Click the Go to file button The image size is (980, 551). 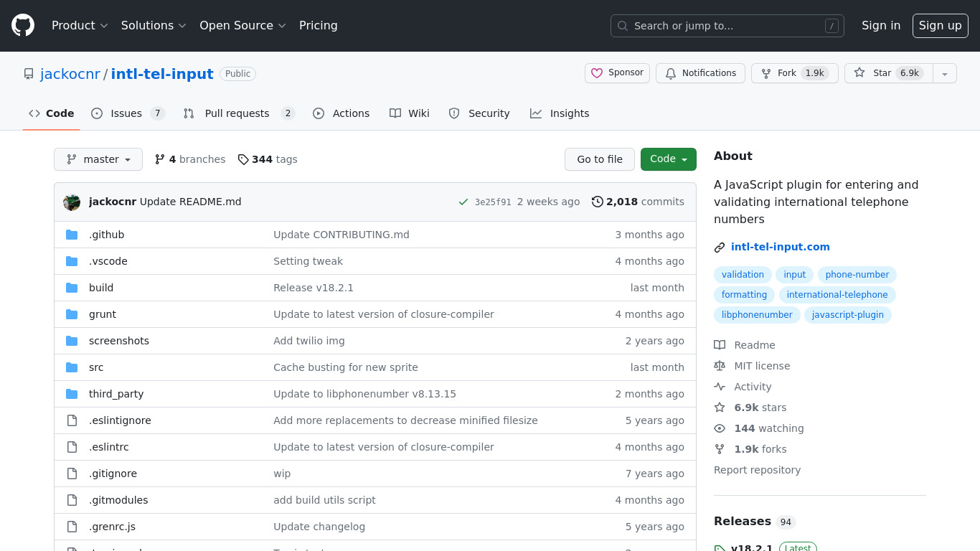click(600, 159)
